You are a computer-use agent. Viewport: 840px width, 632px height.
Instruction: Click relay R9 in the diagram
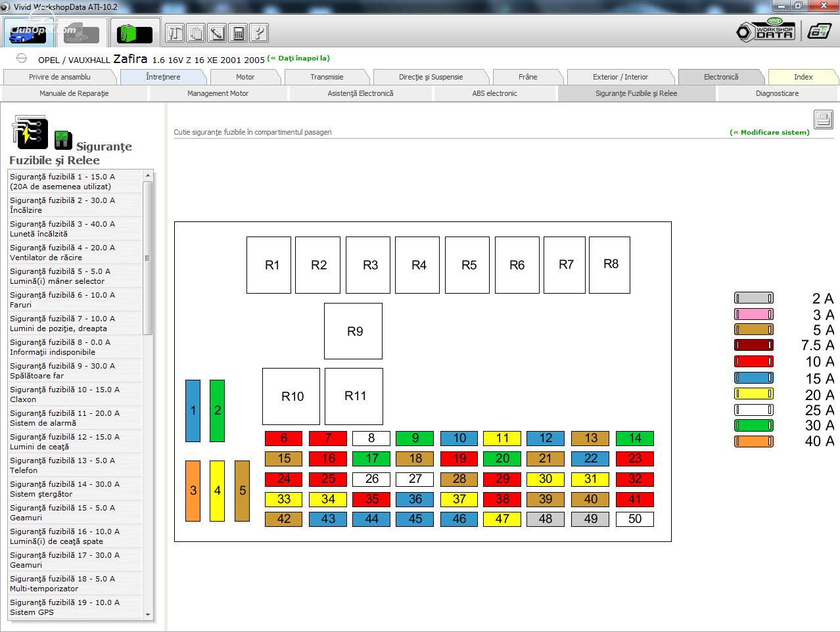pyautogui.click(x=353, y=331)
